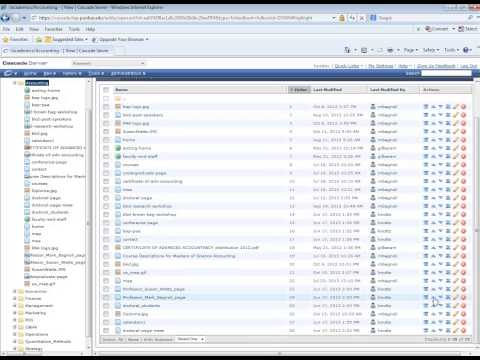480x360 pixels.
Task: Check the box for doctoral_students row
Action: pyautogui.click(x=106, y=306)
